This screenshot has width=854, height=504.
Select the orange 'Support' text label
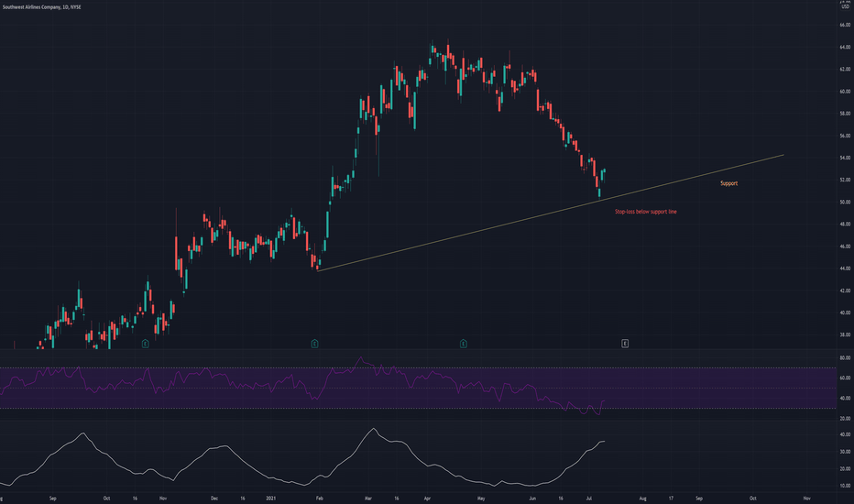(x=728, y=183)
